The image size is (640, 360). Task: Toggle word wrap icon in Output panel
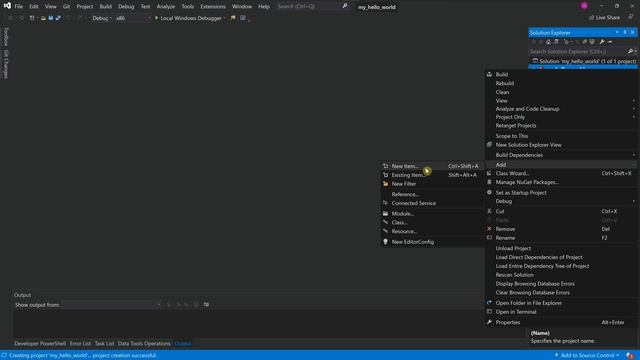coord(206,304)
